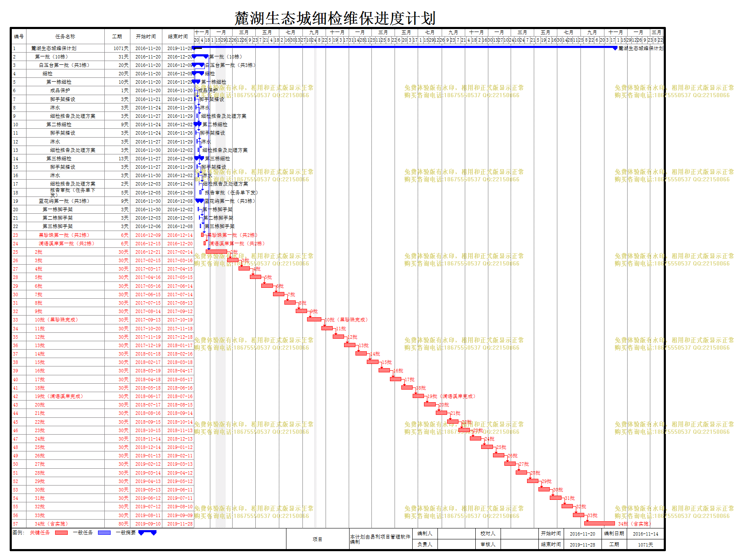
Task: Click task name 澜语溪岸第一批（共2栋） in name column
Action: pyautogui.click(x=66, y=244)
